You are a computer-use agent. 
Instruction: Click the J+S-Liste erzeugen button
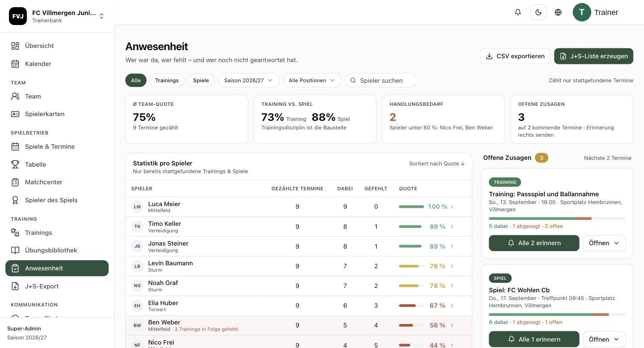pos(594,56)
